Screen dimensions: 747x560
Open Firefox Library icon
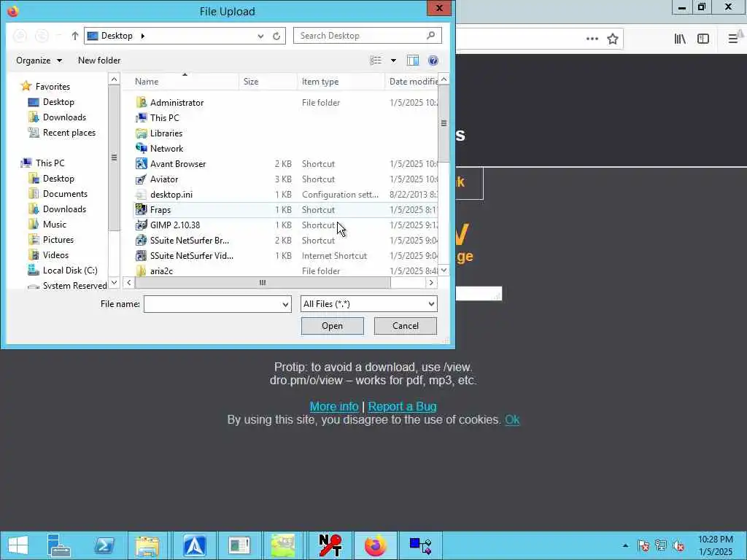[x=680, y=39]
